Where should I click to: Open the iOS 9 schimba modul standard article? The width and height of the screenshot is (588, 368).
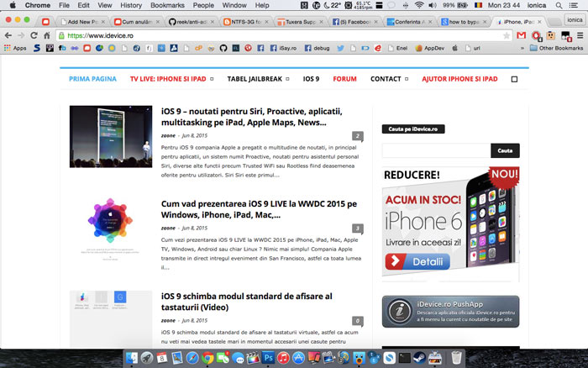click(x=246, y=301)
